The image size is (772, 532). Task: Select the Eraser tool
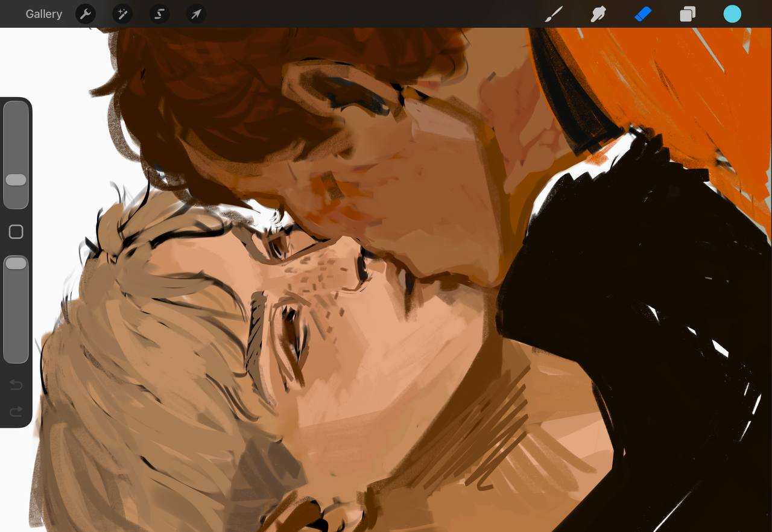[x=643, y=14]
